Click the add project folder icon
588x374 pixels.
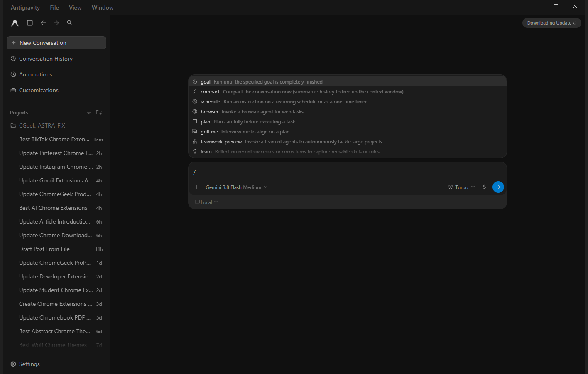pos(99,112)
